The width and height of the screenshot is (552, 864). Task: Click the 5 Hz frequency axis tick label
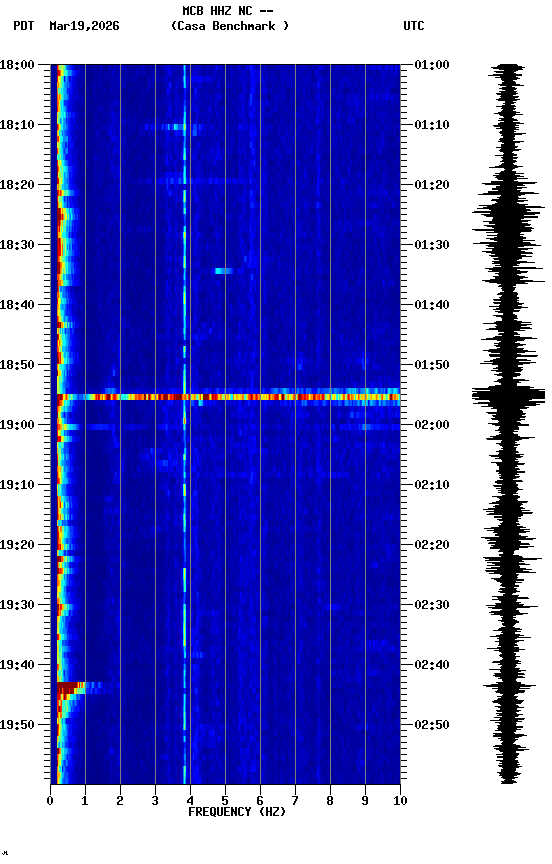tap(225, 801)
